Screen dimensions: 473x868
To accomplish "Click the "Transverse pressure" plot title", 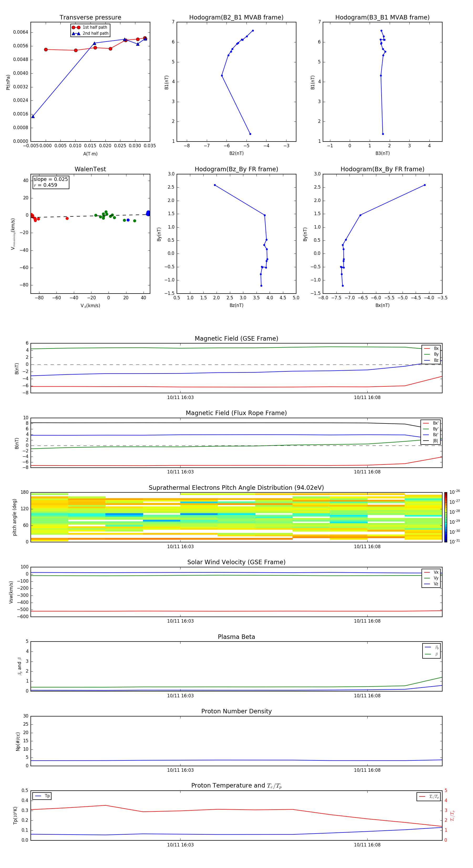I will coord(90,18).
